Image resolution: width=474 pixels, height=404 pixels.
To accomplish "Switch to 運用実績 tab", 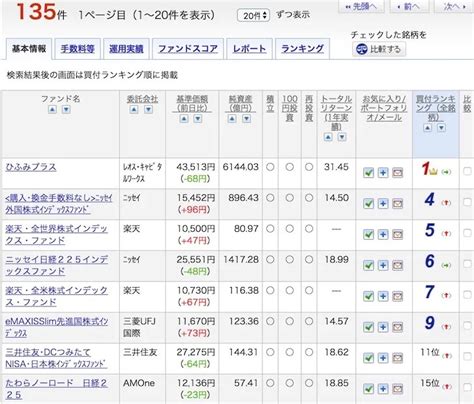I will (126, 49).
